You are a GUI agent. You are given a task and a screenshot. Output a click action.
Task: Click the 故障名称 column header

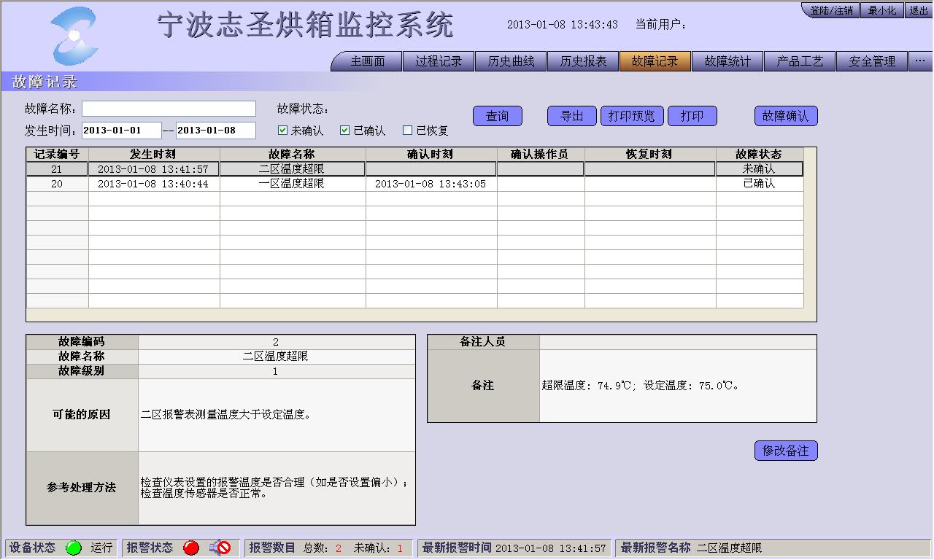[x=293, y=155]
